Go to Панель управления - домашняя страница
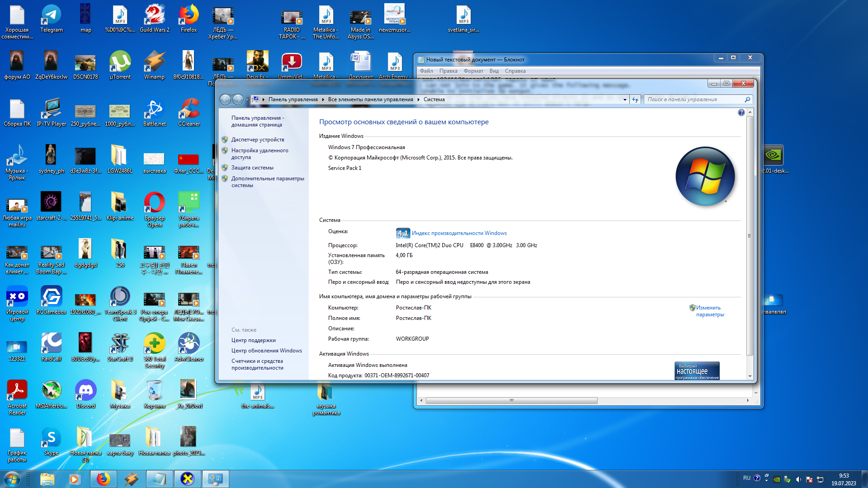This screenshot has width=868, height=488. click(x=258, y=121)
